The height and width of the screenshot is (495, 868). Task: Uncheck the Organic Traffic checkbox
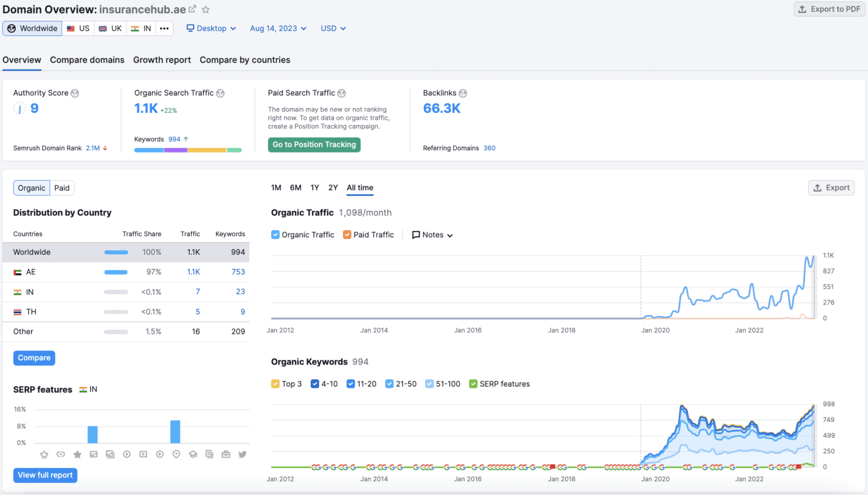275,235
